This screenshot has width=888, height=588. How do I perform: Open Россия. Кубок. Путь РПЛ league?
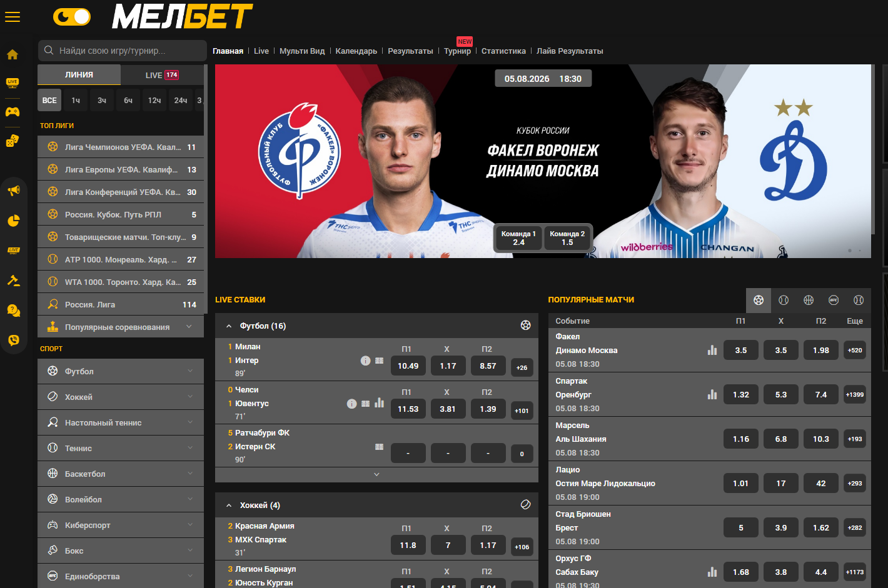point(121,214)
